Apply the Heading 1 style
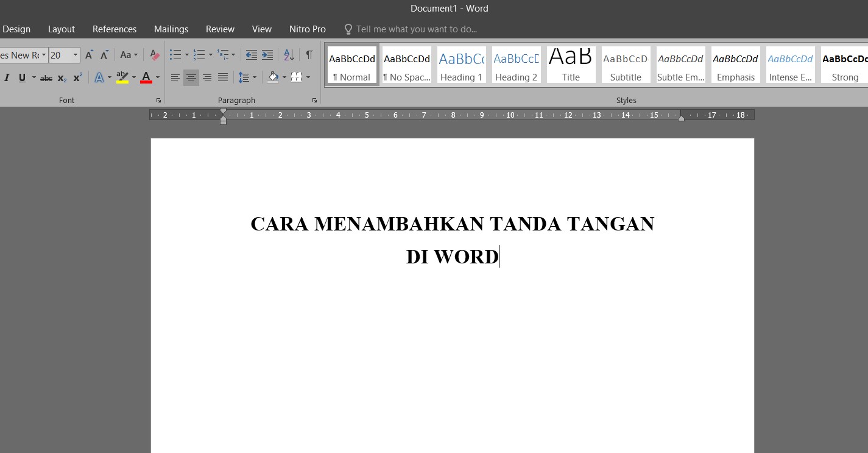Viewport: 868px width, 453px height. [x=462, y=65]
